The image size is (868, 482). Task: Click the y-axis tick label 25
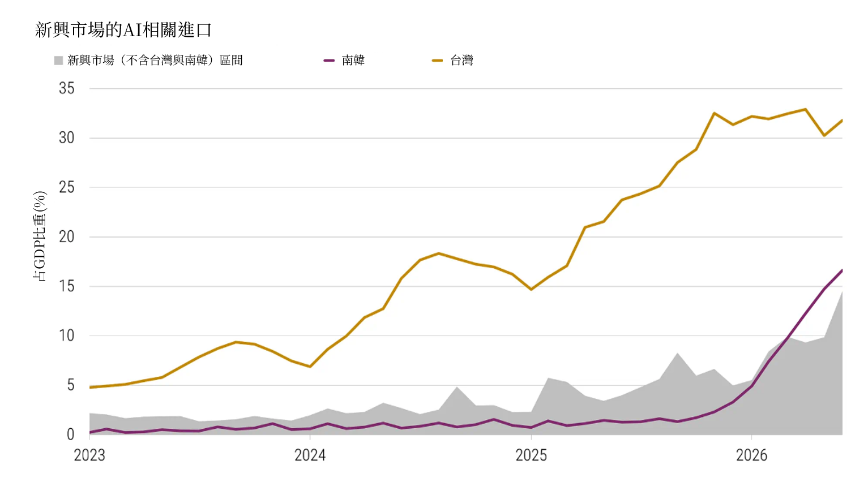[66, 187]
